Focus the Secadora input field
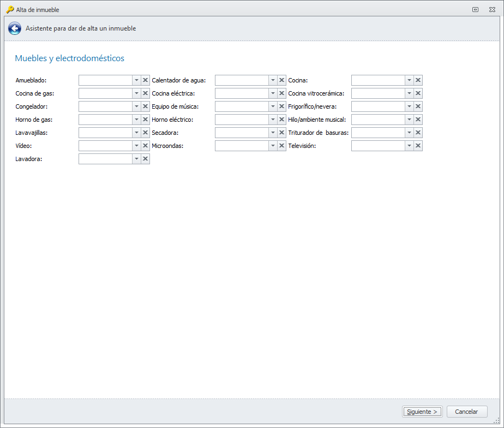The image size is (504, 428). tap(242, 133)
